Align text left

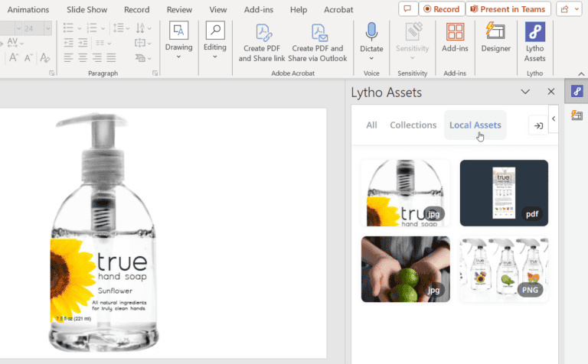pyautogui.click(x=68, y=57)
